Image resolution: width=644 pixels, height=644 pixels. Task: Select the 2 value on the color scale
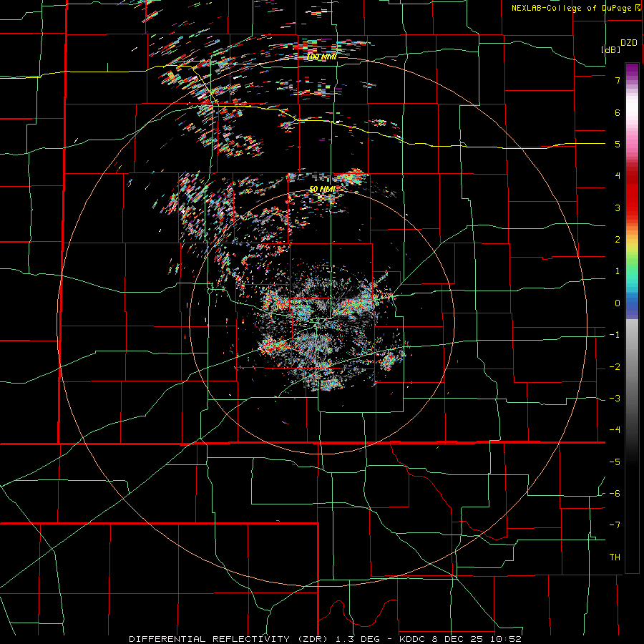(618, 240)
